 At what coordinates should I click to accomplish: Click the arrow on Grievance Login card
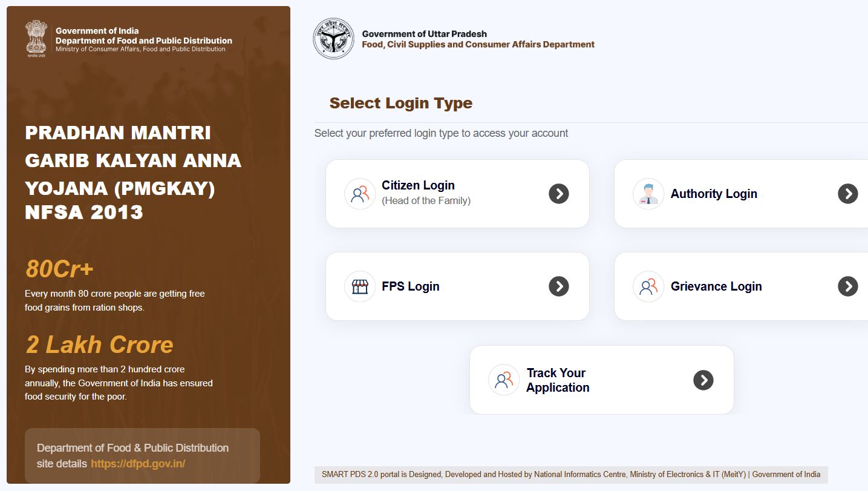[x=848, y=286]
